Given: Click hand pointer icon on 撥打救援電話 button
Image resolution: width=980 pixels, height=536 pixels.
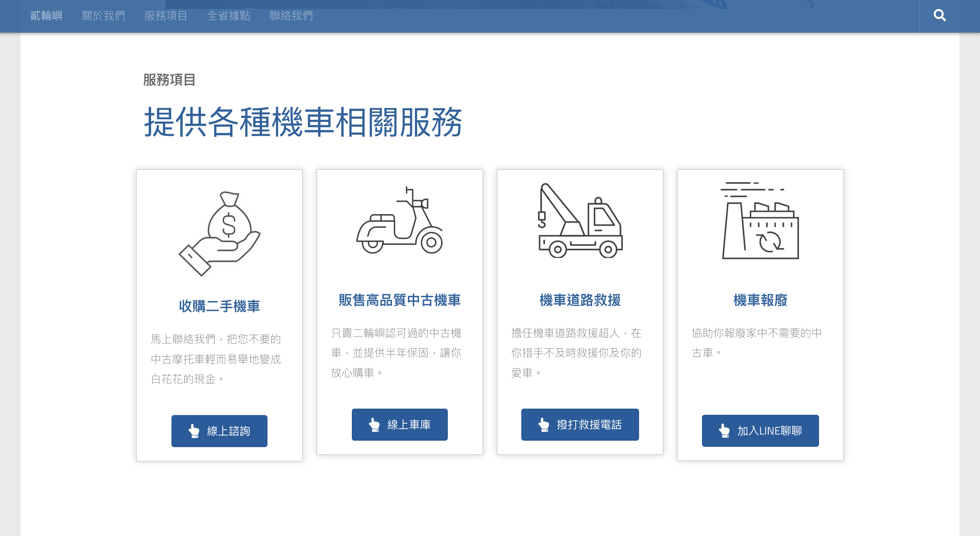Looking at the screenshot, I should 544,424.
